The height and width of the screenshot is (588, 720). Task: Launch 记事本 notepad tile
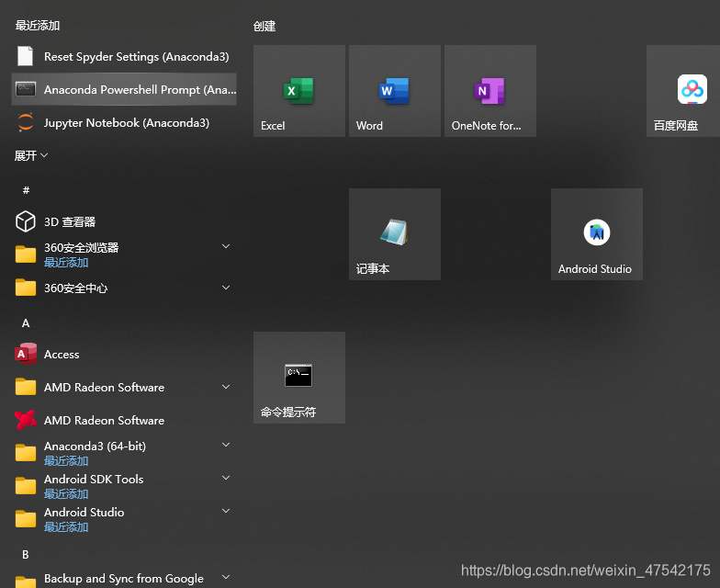tap(395, 234)
